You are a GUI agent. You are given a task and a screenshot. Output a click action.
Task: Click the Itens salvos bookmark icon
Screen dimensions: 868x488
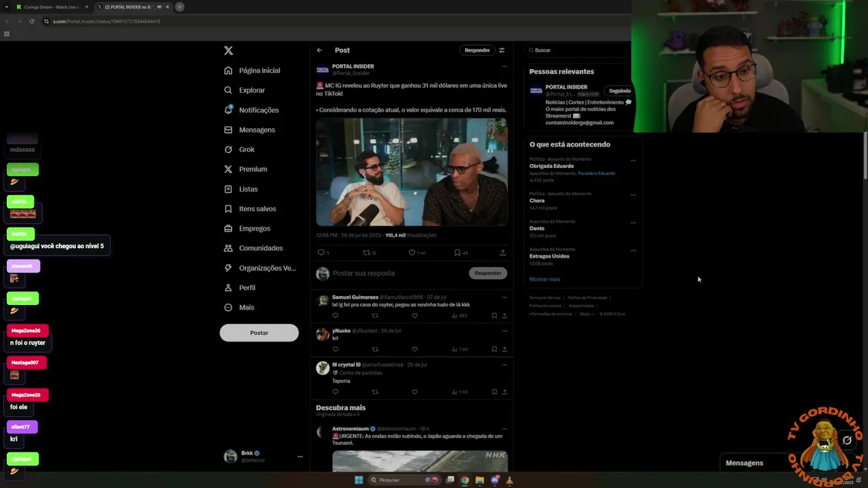[x=229, y=209]
